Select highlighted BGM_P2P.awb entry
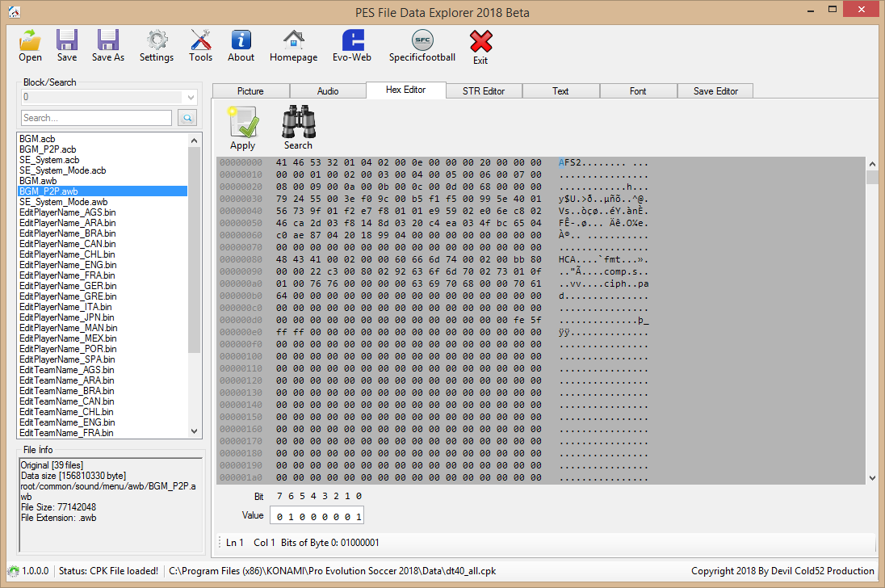The width and height of the screenshot is (885, 588). [x=103, y=191]
